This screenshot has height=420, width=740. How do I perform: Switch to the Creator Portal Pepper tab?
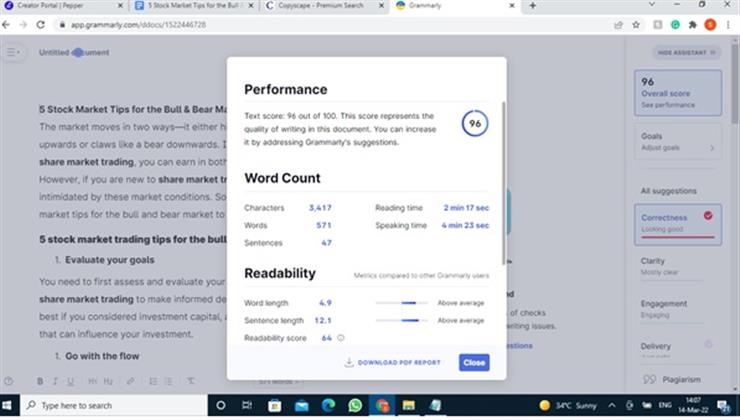point(60,6)
